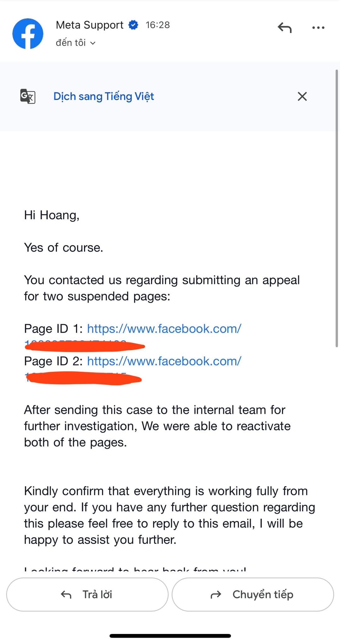Viewport: 340px width, 644px height.
Task: Choose "Dịch sang Tiếng Việt" to translate
Action: coord(104,96)
